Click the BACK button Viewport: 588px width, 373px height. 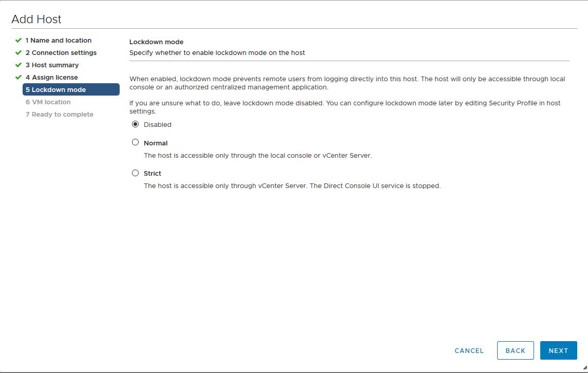tap(515, 350)
